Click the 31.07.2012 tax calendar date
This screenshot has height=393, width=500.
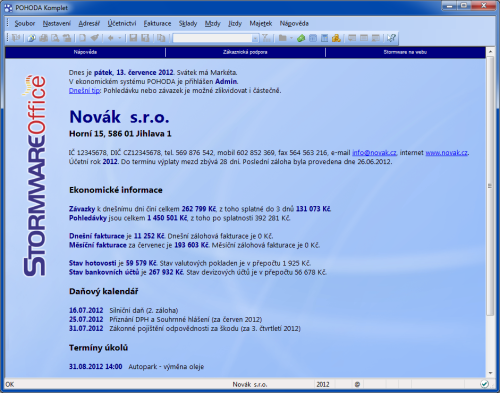click(86, 328)
